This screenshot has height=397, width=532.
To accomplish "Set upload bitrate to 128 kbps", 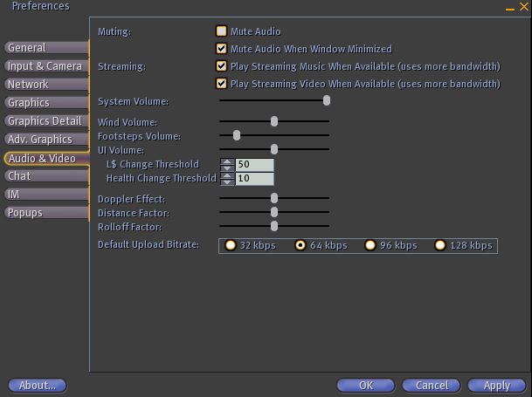I will point(440,245).
